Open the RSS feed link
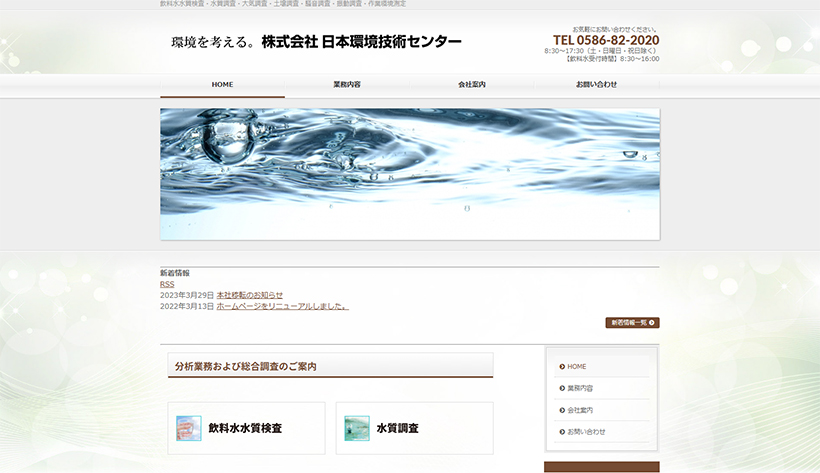The width and height of the screenshot is (820, 473). (x=167, y=284)
